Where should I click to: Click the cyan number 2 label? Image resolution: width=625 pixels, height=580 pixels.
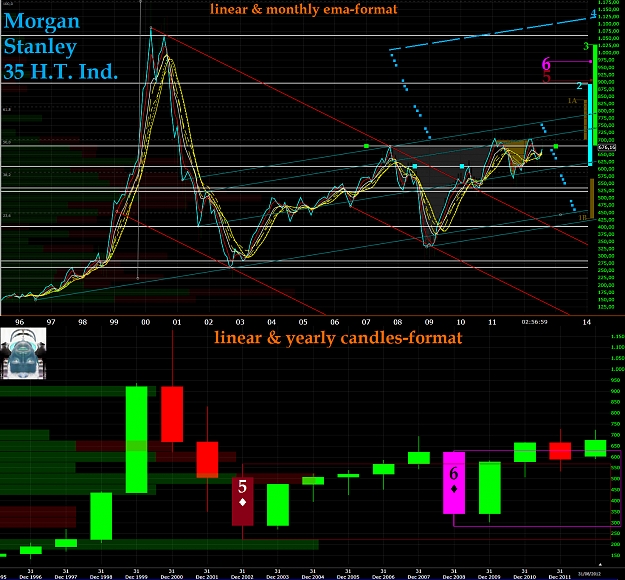(579, 86)
